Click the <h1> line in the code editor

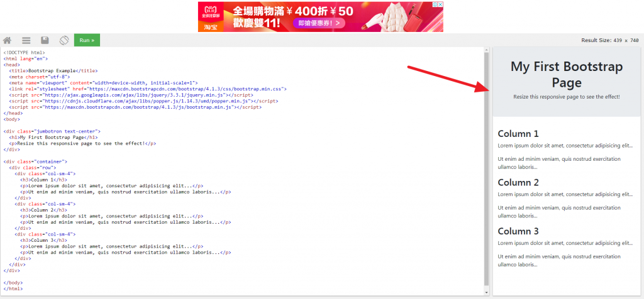click(x=53, y=138)
